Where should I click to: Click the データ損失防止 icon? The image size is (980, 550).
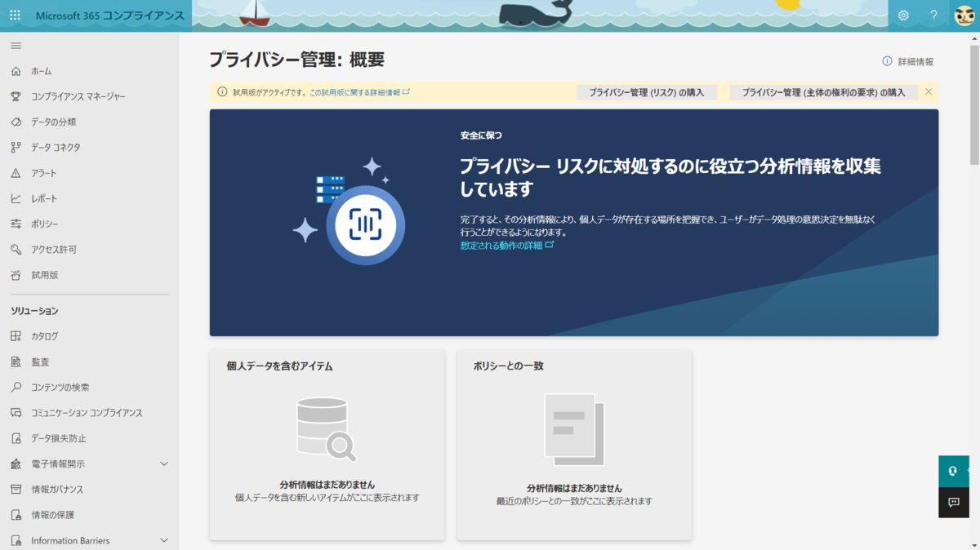coord(16,438)
